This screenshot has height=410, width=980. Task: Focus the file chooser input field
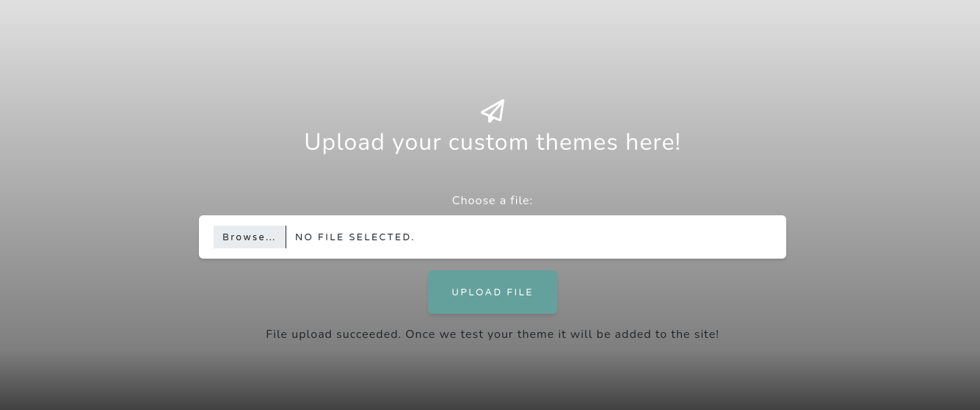pos(493,237)
